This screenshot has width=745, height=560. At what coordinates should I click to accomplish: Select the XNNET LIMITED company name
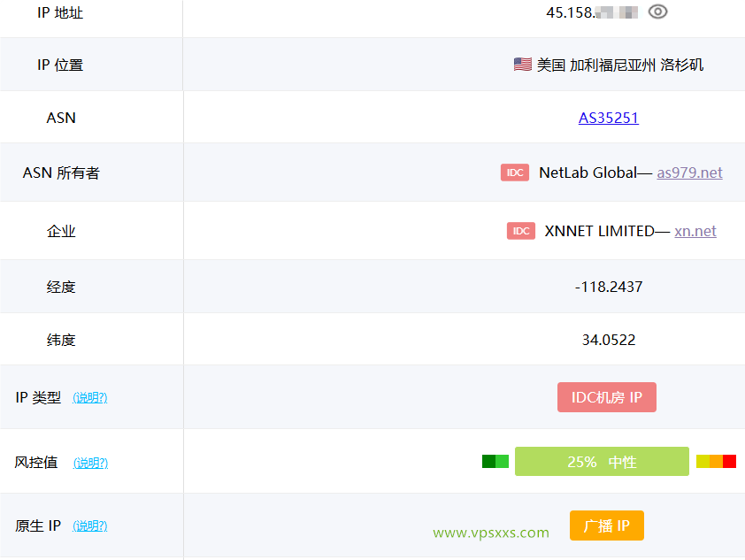click(x=599, y=231)
